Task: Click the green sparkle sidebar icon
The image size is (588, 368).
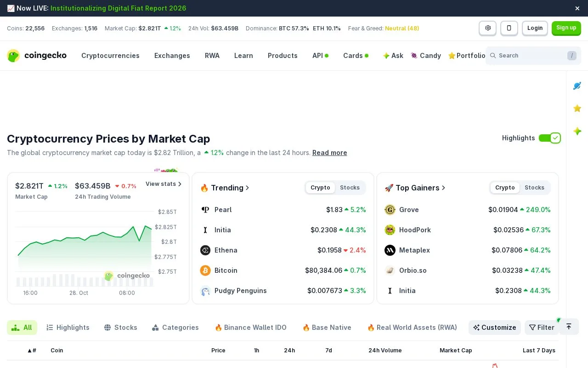Action: click(577, 132)
